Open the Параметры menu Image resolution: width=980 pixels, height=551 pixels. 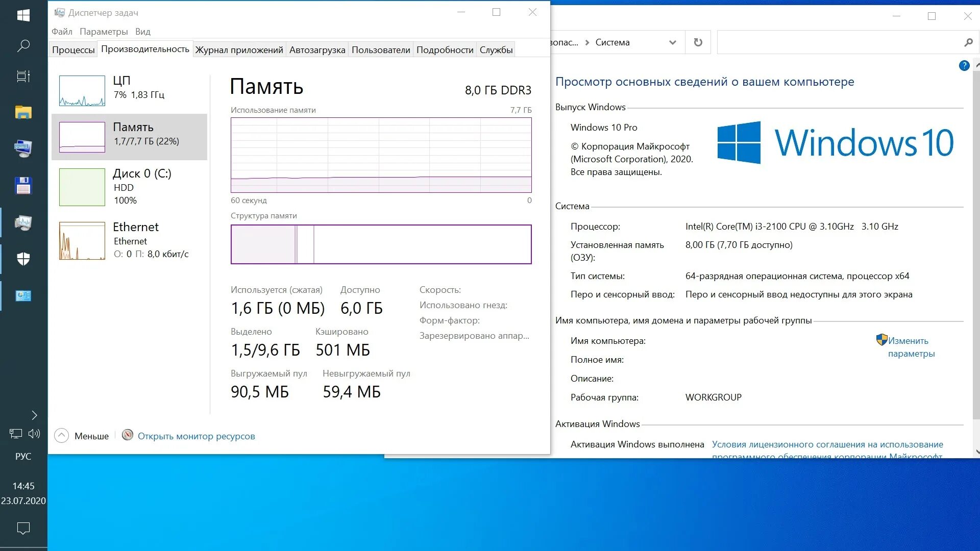coord(104,32)
